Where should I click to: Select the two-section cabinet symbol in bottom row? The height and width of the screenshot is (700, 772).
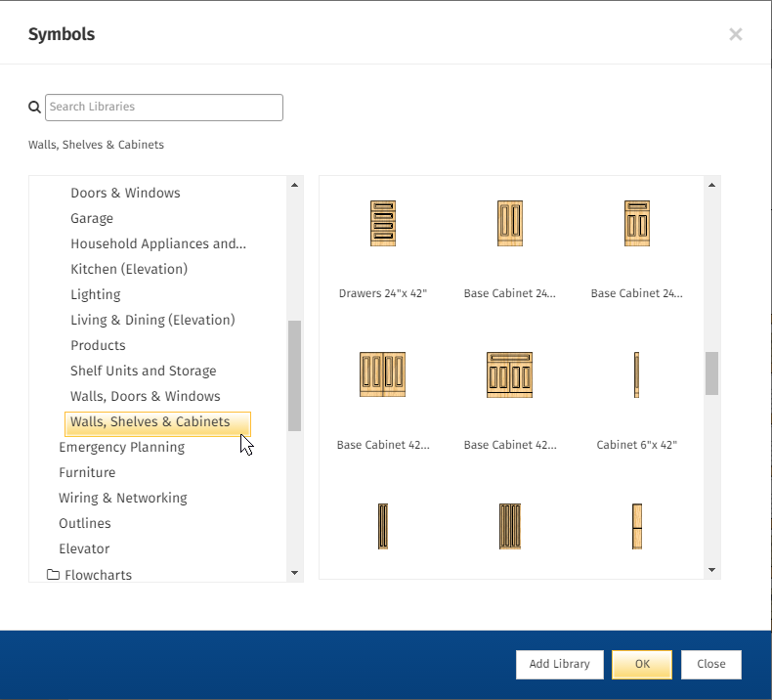coord(636,526)
